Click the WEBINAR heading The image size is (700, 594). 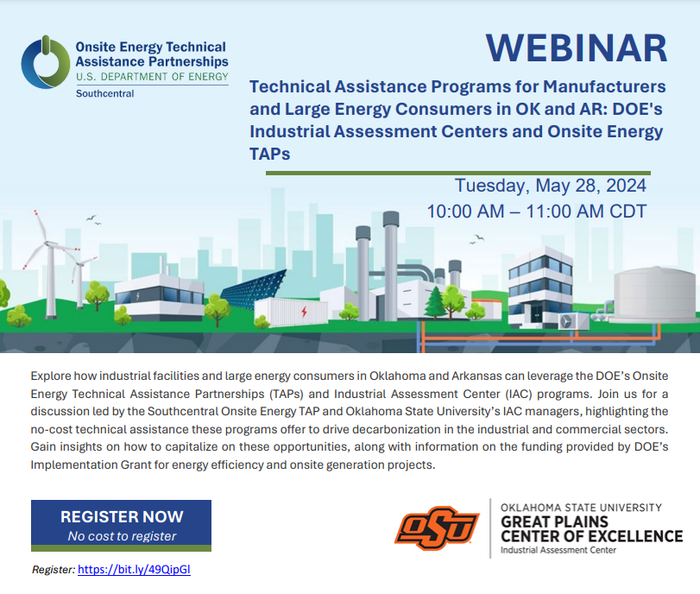[576, 47]
